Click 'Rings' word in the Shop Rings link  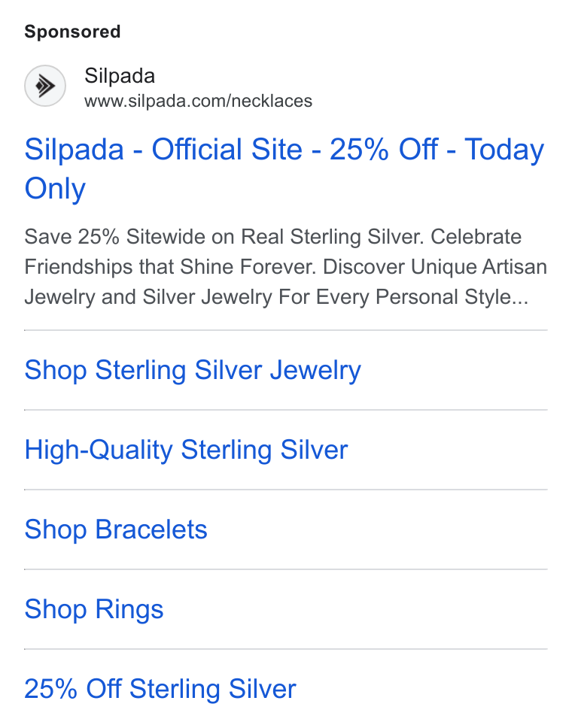coord(129,610)
